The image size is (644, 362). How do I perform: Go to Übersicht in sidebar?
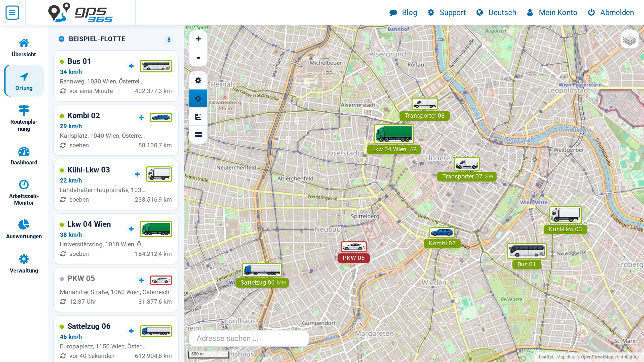(x=24, y=48)
